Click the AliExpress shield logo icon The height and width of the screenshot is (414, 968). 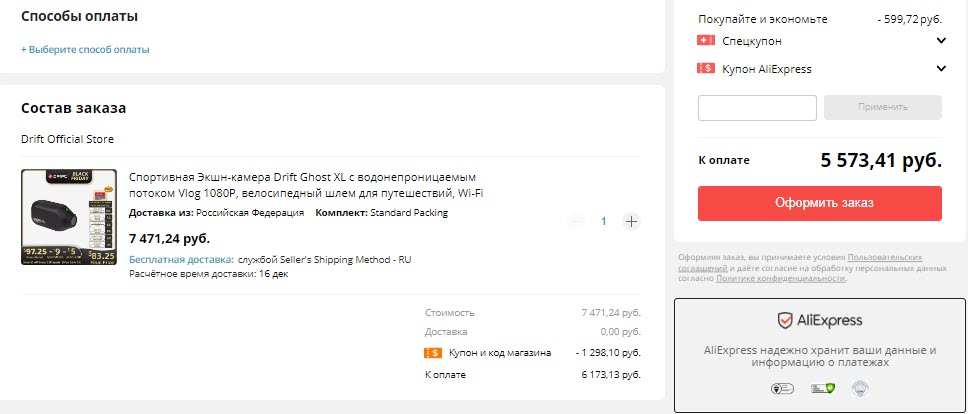(x=785, y=321)
